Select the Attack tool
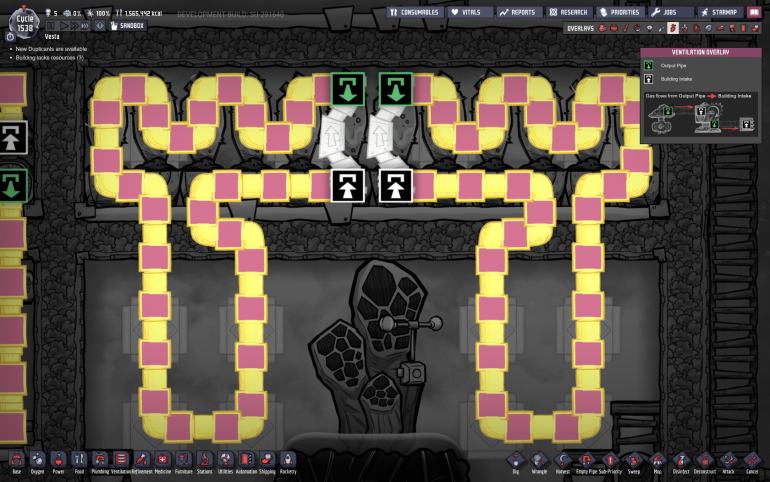The width and height of the screenshot is (770, 482). [x=728, y=463]
